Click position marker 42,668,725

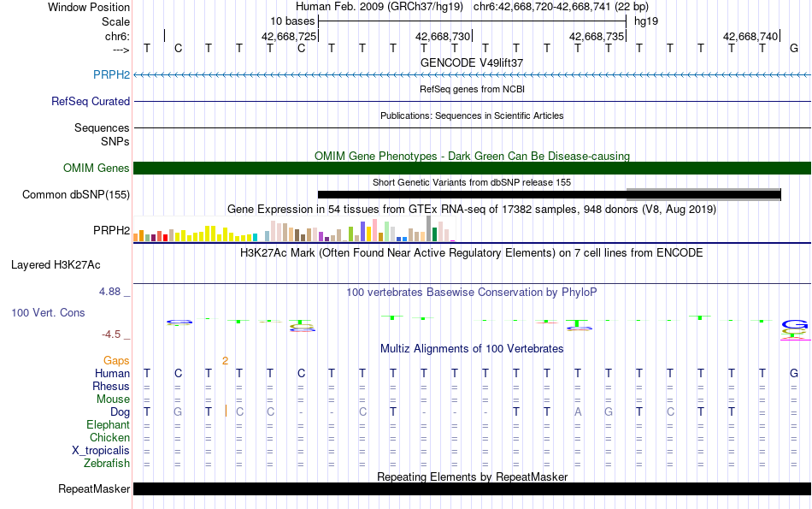pyautogui.click(x=288, y=36)
